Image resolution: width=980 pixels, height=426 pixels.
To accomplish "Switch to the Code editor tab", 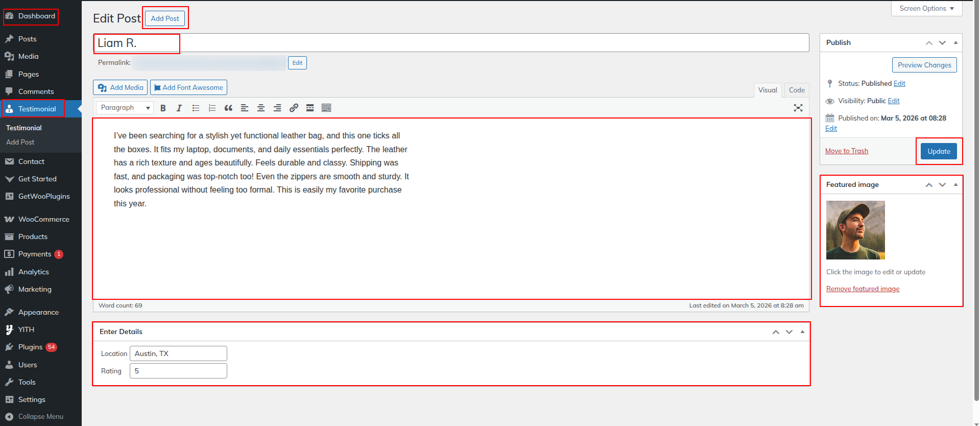I will [796, 90].
